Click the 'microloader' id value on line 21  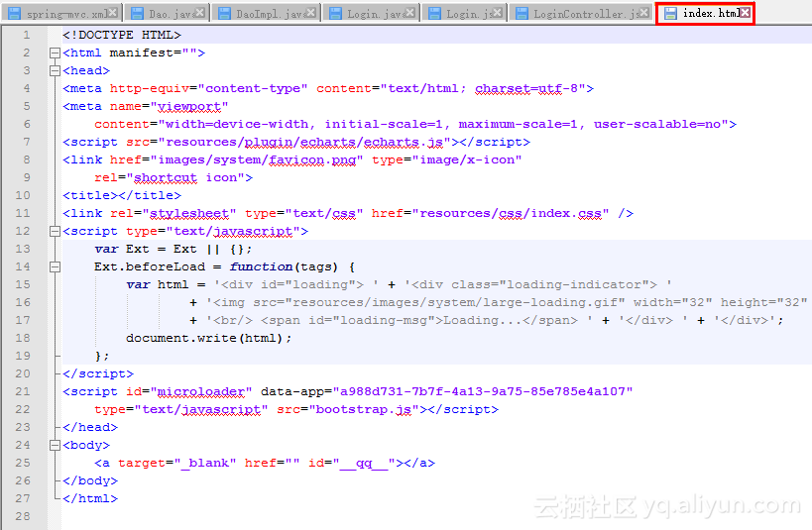click(x=201, y=392)
